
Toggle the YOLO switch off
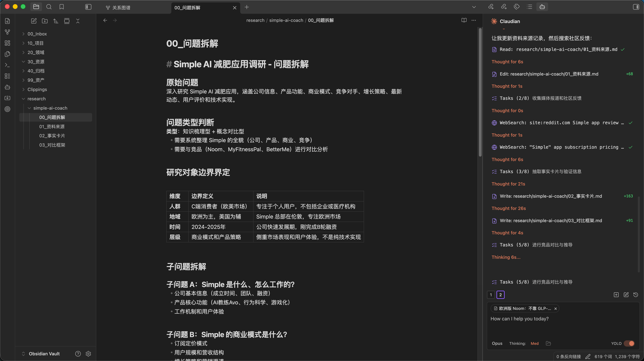coord(629,343)
